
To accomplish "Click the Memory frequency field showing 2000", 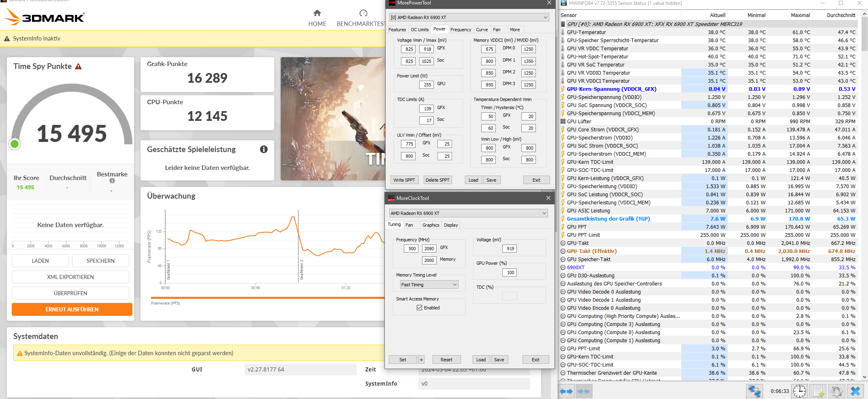I will (429, 260).
